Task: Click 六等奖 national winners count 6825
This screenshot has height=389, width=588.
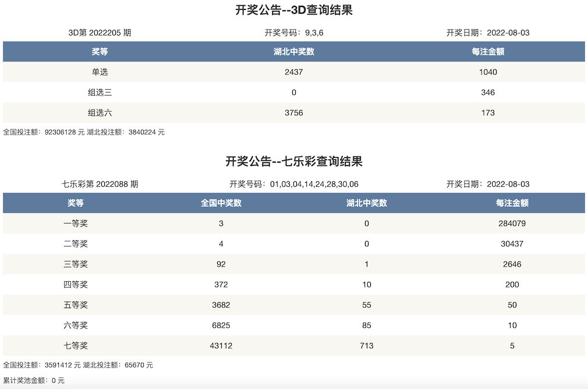Action: click(221, 325)
